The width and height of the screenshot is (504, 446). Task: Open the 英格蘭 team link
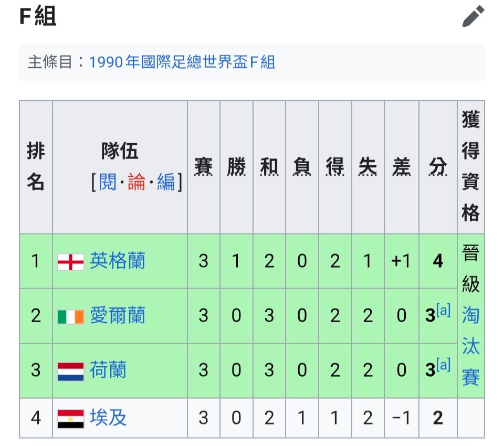(x=117, y=261)
